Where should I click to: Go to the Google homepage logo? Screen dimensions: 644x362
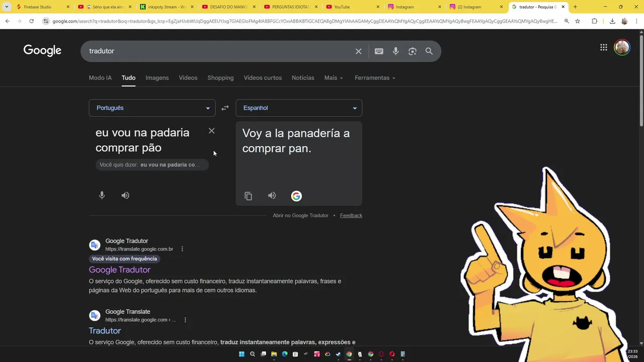(x=42, y=50)
